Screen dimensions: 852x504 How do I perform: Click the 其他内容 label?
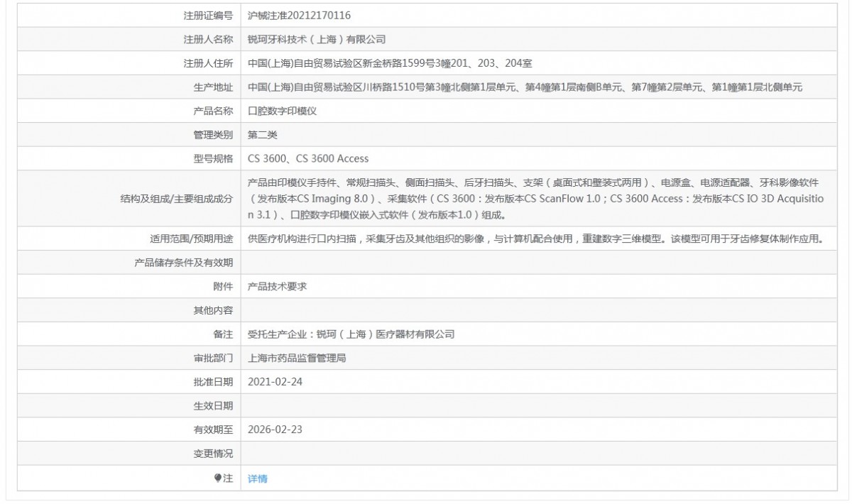pyautogui.click(x=213, y=310)
